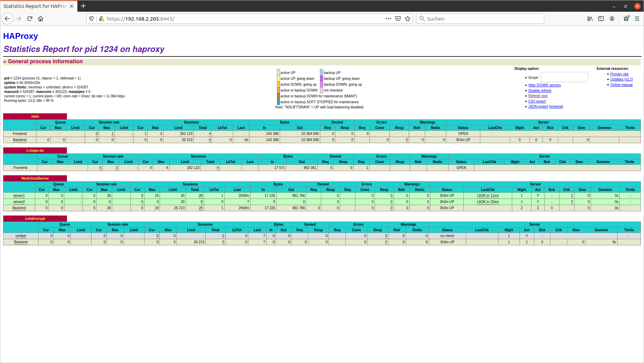Click the General process information heading
Viewport: 644px width, 363px height.
tap(45, 61)
